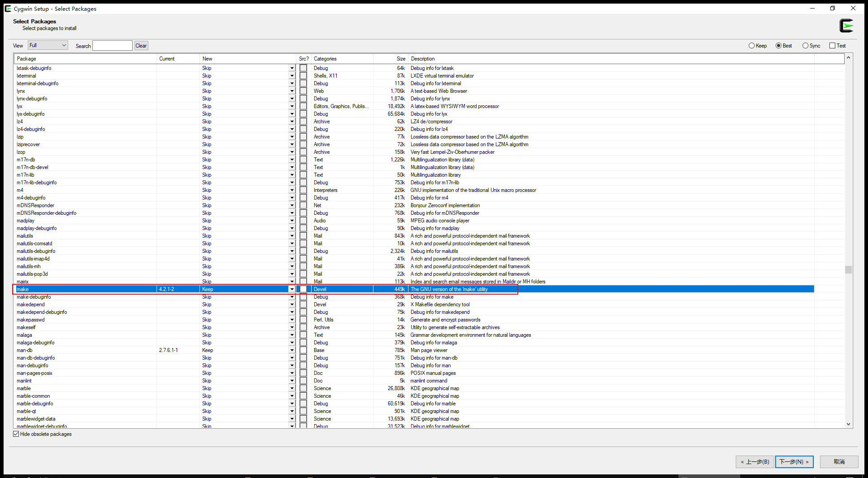
Task: Select the mailutils package name
Action: tap(25, 236)
